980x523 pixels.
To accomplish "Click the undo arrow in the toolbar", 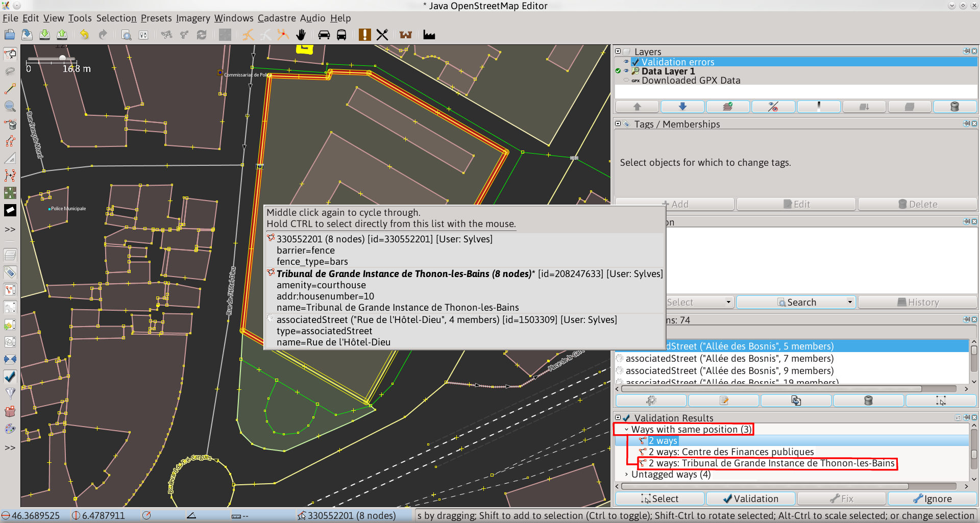I will click(x=84, y=35).
